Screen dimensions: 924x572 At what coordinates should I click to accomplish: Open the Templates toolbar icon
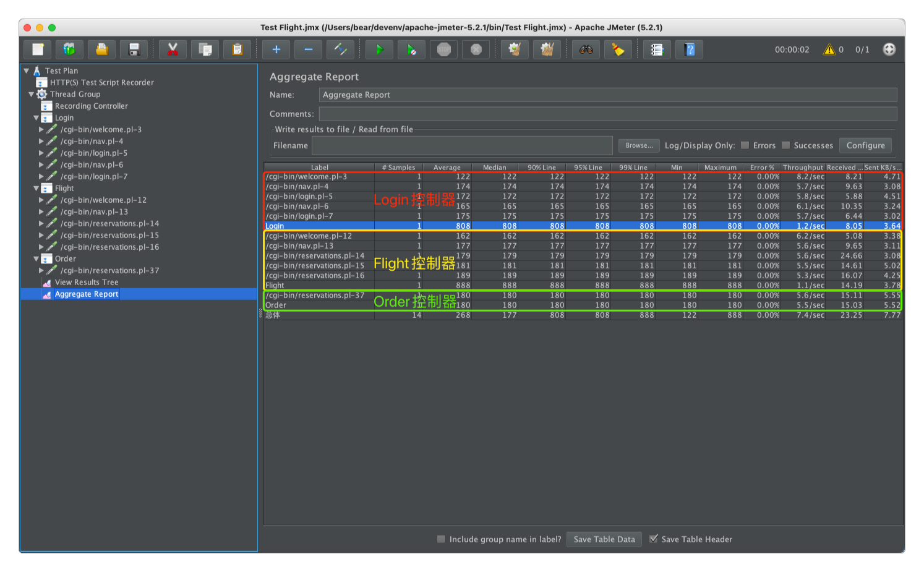pyautogui.click(x=69, y=49)
